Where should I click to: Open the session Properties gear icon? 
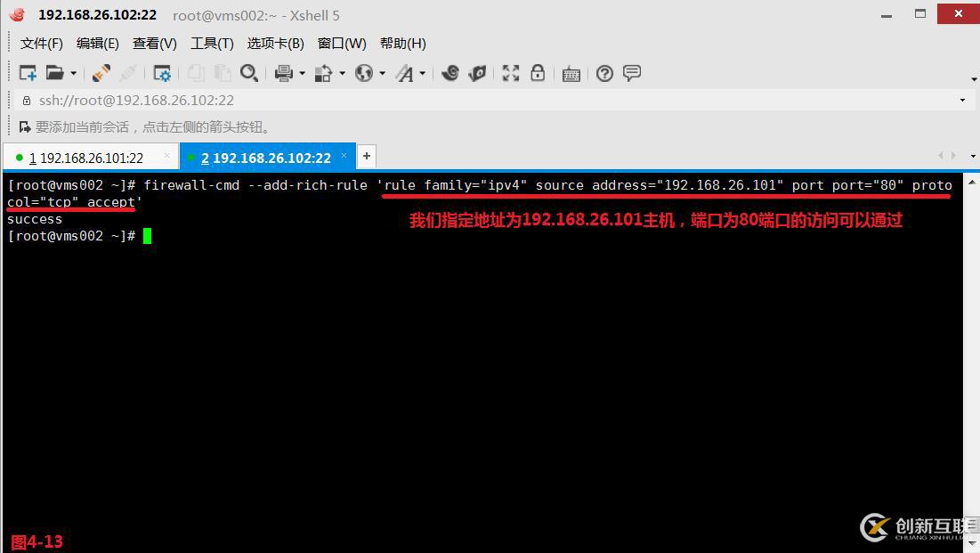[162, 73]
